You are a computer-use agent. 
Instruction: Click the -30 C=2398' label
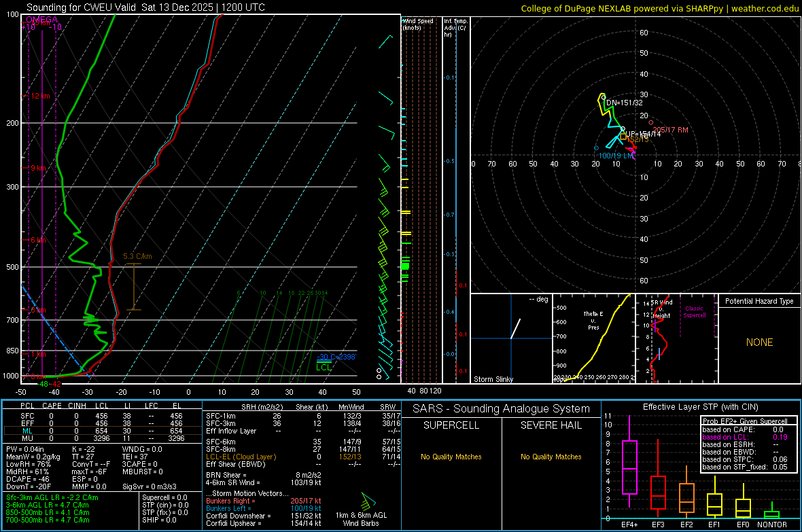point(336,357)
